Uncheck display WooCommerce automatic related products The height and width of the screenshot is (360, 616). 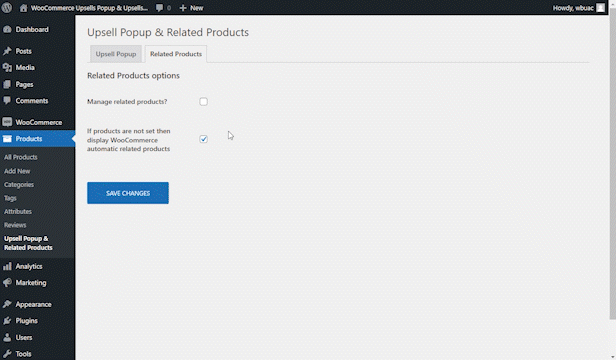coord(204,139)
